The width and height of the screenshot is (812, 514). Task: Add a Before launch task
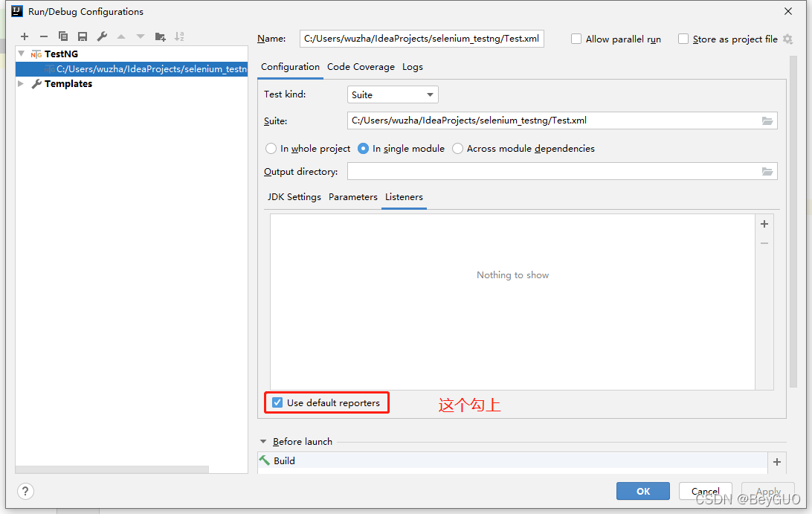777,462
